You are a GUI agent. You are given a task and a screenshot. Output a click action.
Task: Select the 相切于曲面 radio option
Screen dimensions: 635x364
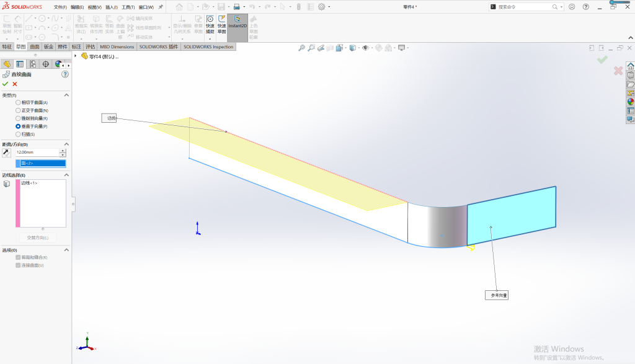pos(18,102)
